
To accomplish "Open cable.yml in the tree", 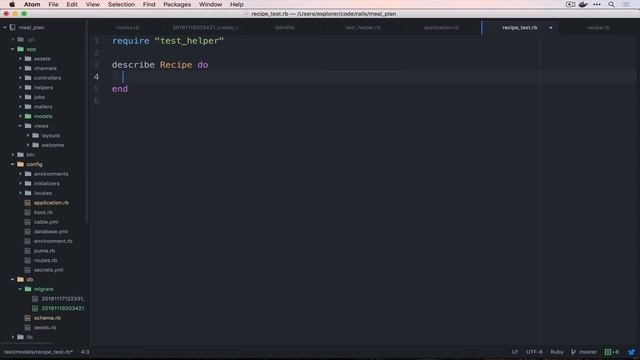I will (x=46, y=222).
